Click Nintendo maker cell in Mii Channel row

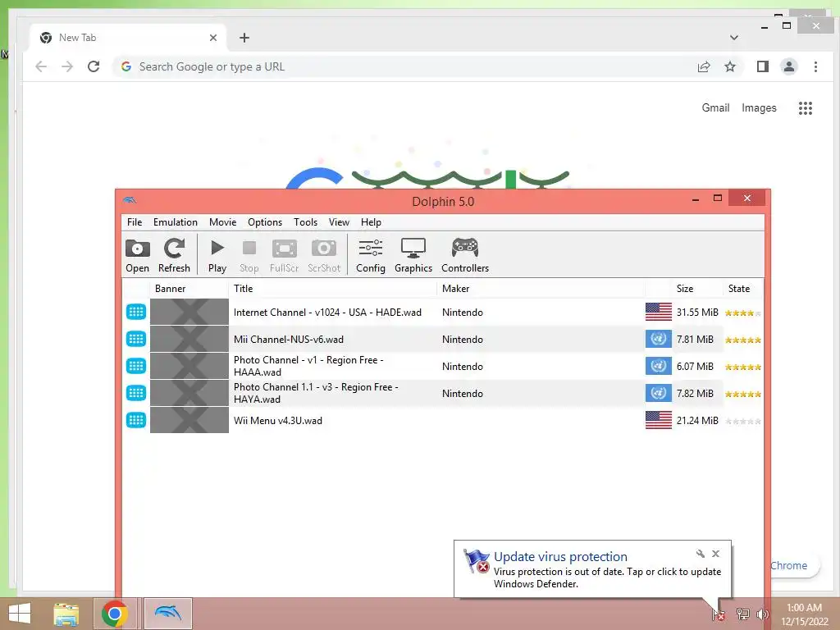click(463, 339)
